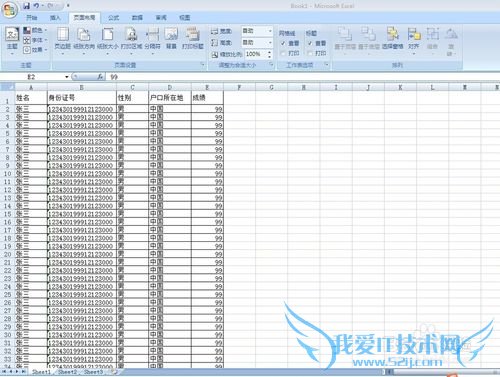500x377 pixels.
Task: Open the Selection Pane (选择窗格)
Action: [393, 39]
